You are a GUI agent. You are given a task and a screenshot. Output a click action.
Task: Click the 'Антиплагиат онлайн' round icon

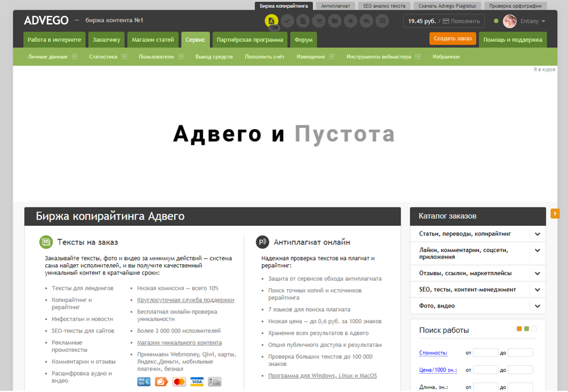coord(262,242)
